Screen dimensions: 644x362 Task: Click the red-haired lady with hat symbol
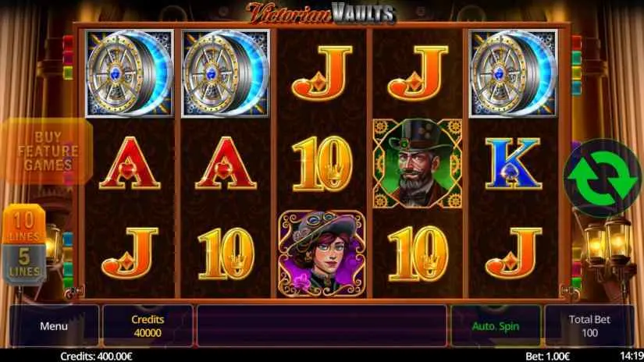pyautogui.click(x=322, y=254)
